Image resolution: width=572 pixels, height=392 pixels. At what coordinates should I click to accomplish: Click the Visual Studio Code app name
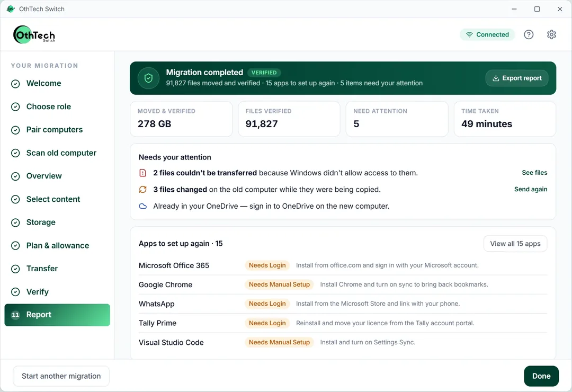click(171, 342)
